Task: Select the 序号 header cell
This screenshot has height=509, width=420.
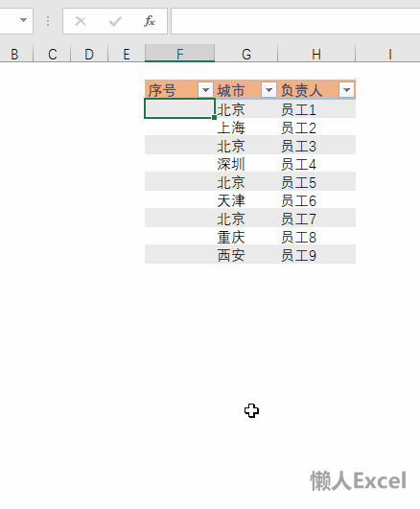Action: pos(179,89)
